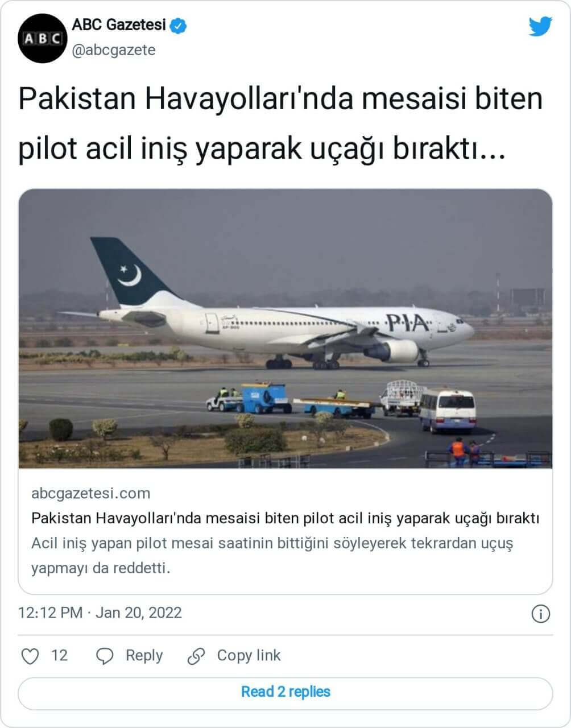Click the reply speech bubble icon
The width and height of the screenshot is (571, 728).
point(104,656)
